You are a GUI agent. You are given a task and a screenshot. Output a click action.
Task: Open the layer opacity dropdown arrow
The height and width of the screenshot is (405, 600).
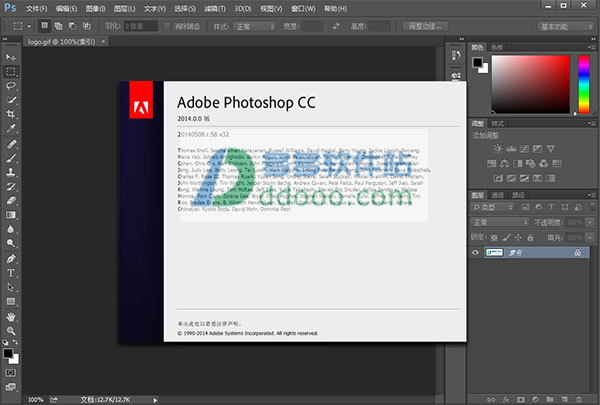(590, 222)
